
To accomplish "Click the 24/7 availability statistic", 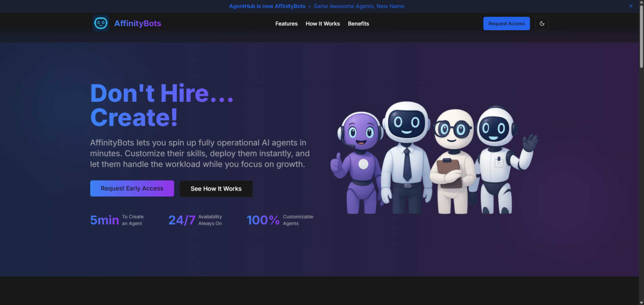I will pyautogui.click(x=182, y=220).
